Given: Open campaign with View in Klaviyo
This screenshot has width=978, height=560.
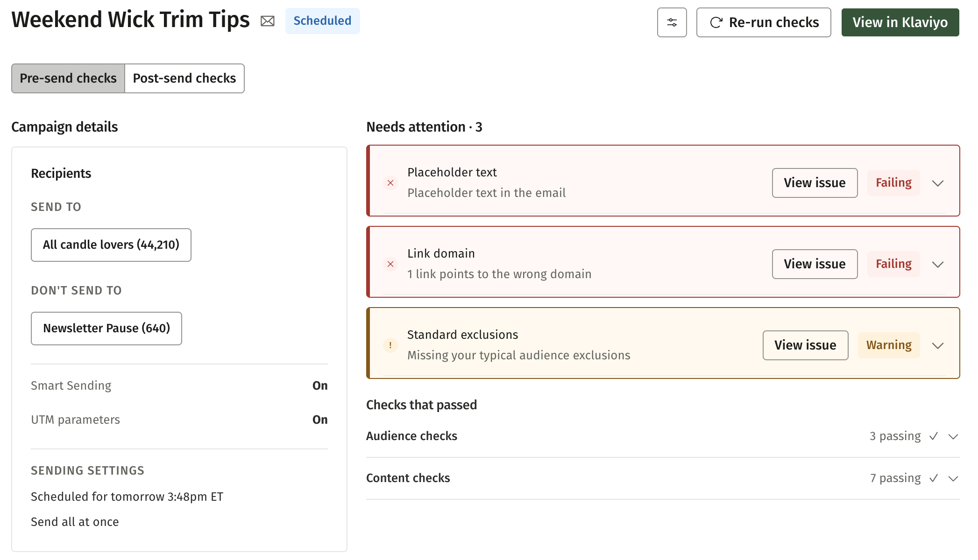Looking at the screenshot, I should 900,22.
